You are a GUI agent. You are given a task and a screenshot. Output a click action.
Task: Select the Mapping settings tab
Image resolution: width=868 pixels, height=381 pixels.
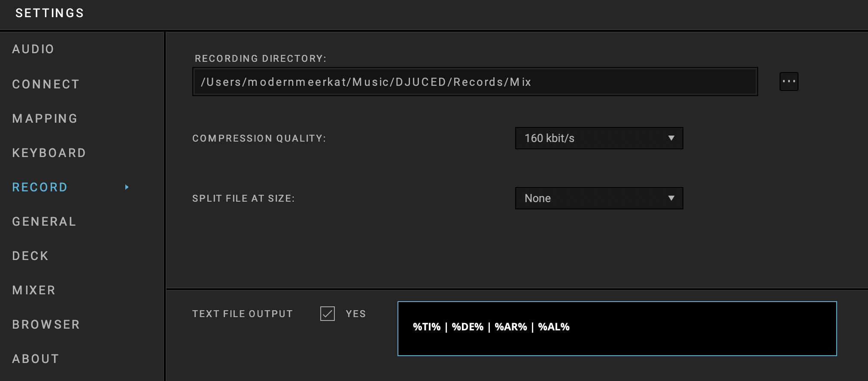pyautogui.click(x=45, y=118)
